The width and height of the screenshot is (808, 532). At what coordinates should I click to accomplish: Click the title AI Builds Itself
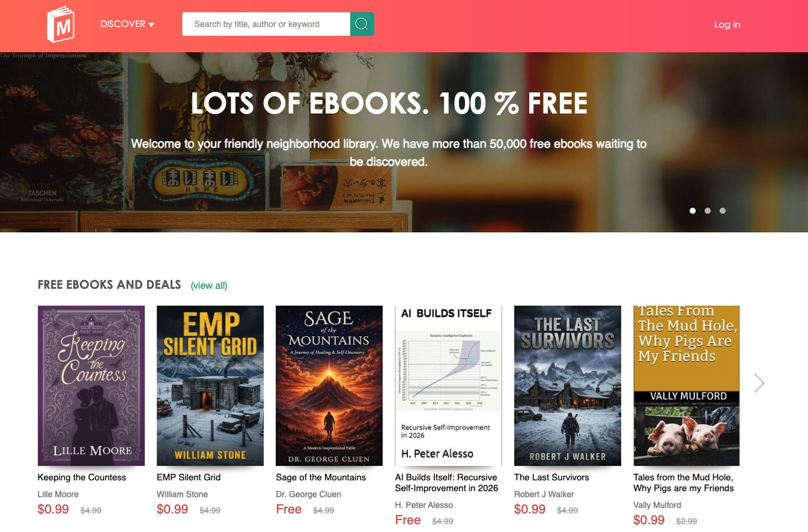pyautogui.click(x=446, y=483)
